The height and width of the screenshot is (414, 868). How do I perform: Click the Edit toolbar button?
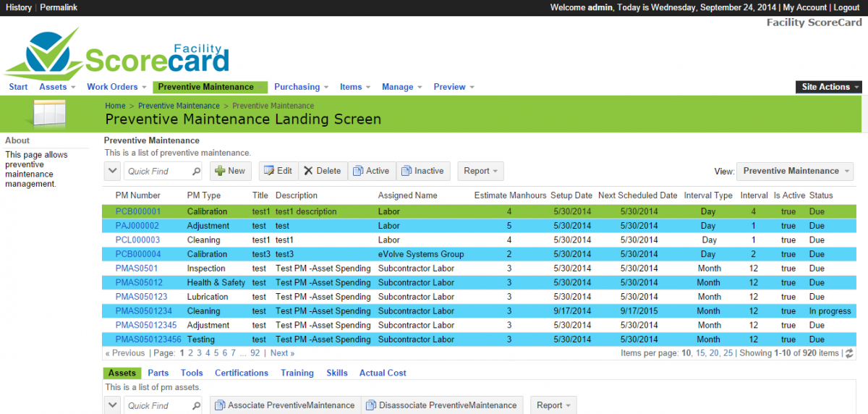(x=278, y=172)
